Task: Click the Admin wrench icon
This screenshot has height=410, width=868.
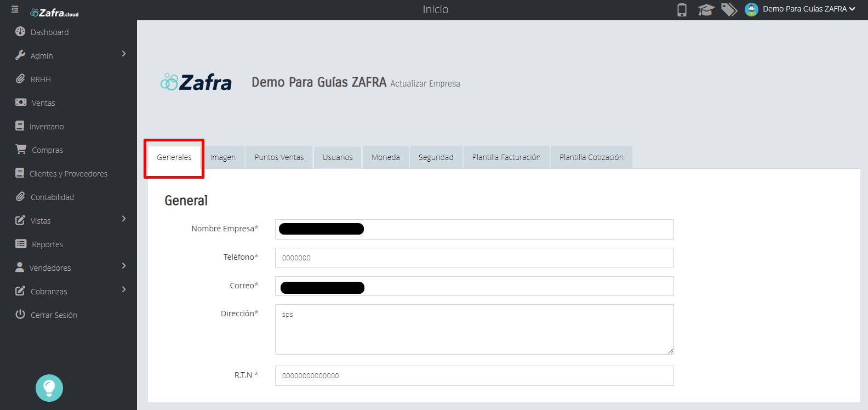Action: pos(20,55)
